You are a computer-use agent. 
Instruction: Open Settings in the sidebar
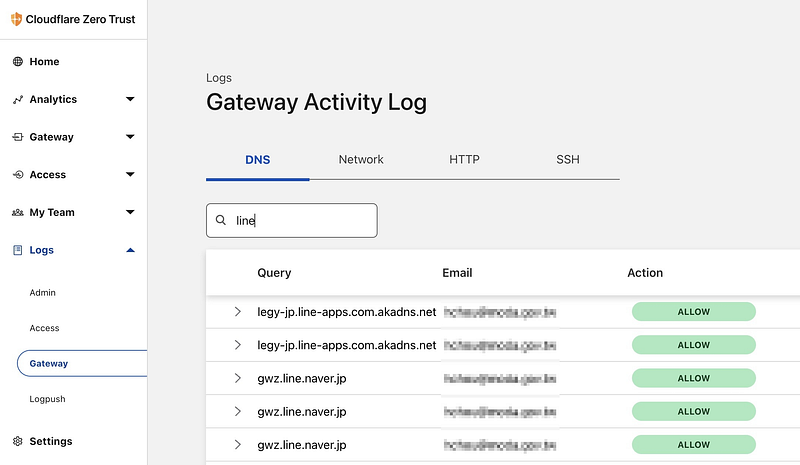[51, 441]
